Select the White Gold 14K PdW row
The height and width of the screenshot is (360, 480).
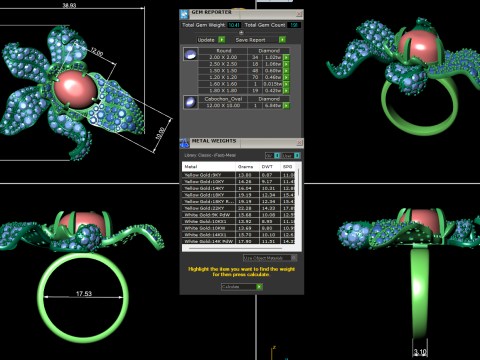[239, 241]
